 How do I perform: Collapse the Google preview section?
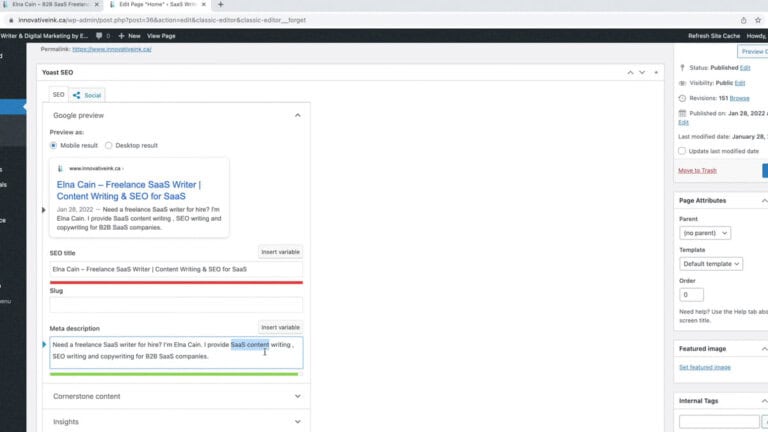297,115
